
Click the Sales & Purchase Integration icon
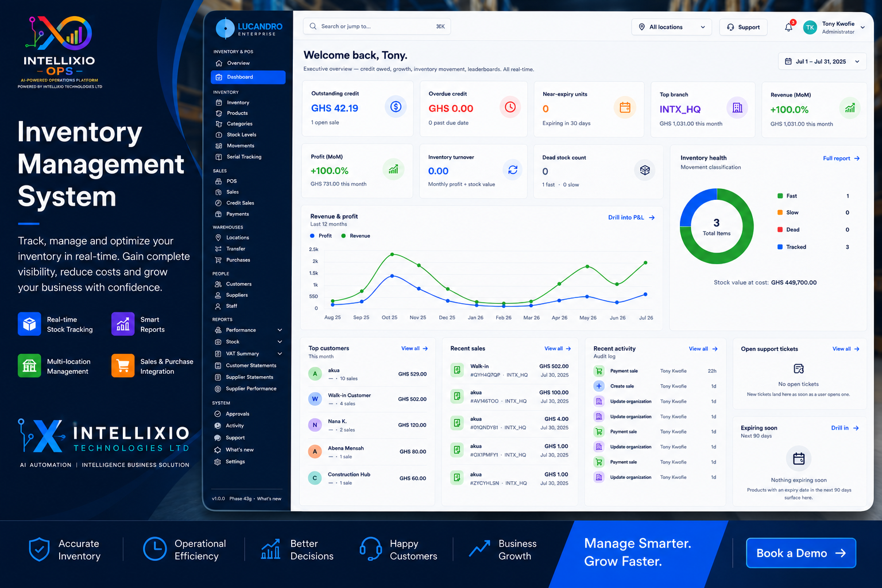tap(123, 366)
